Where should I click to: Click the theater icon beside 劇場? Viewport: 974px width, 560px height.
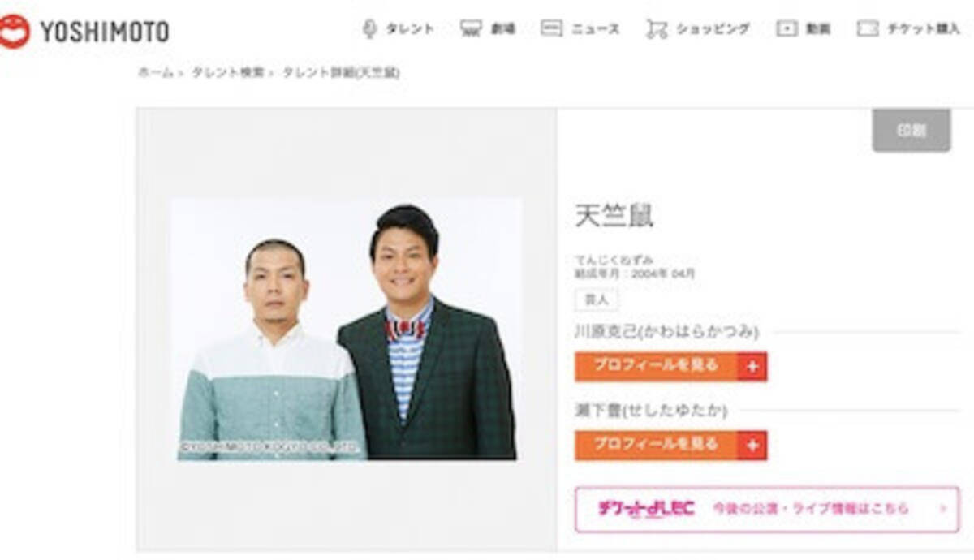tap(471, 29)
